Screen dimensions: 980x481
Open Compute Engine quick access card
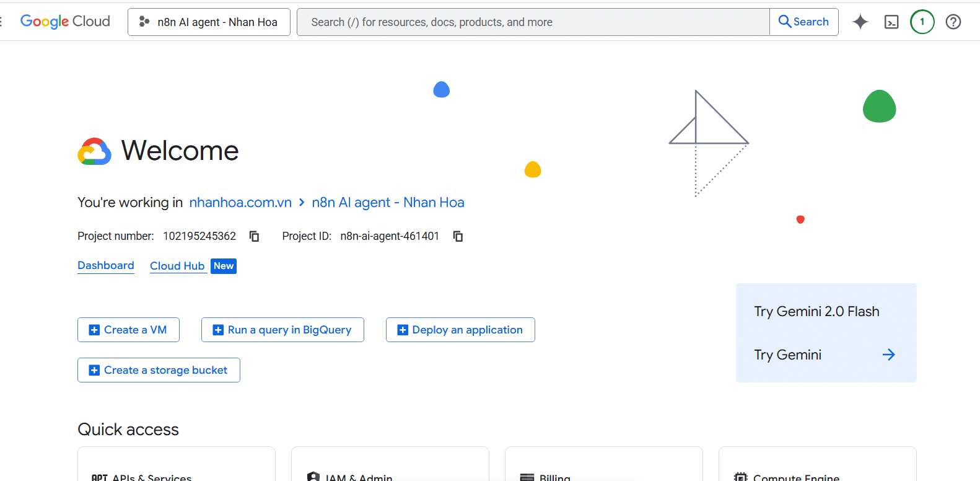[818, 464]
